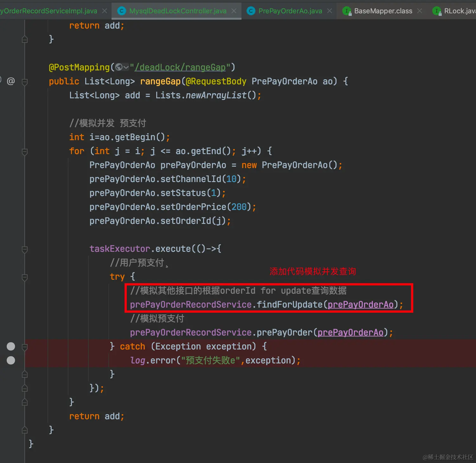This screenshot has width=476, height=463.
Task: Click the class icon on MysqlDeadLockController tab
Action: [x=121, y=11]
